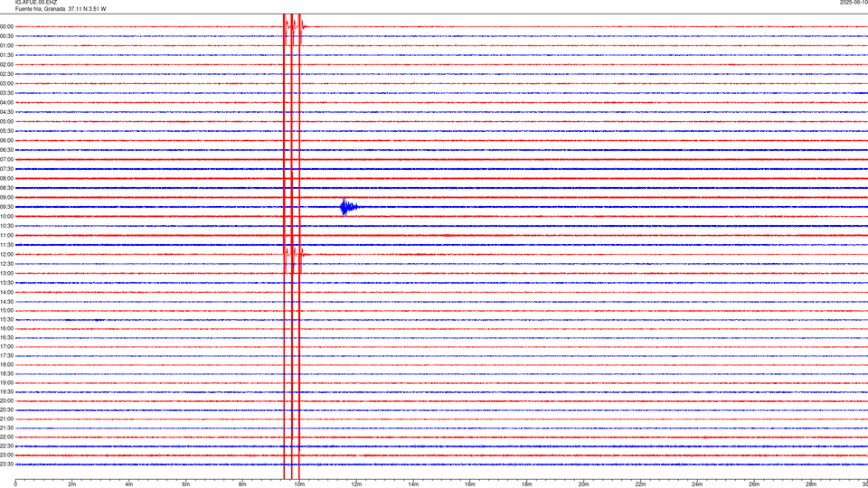868x488 pixels.
Task: Select the 08:30 time label
Action: coord(7,188)
